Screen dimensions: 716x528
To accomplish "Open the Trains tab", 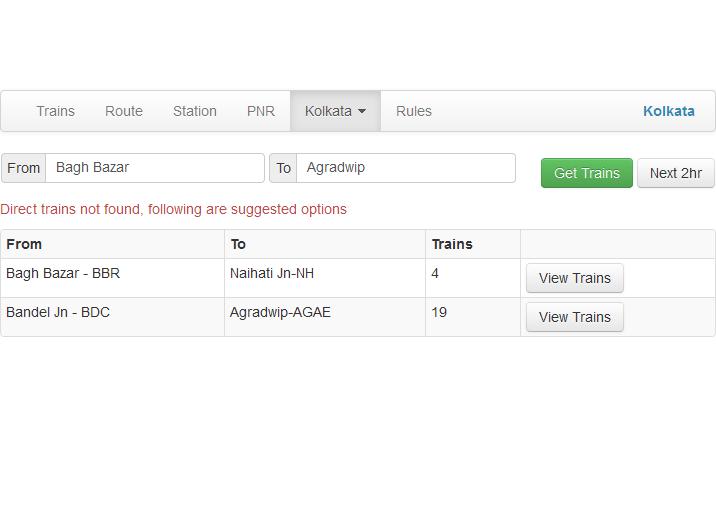I will [x=55, y=111].
